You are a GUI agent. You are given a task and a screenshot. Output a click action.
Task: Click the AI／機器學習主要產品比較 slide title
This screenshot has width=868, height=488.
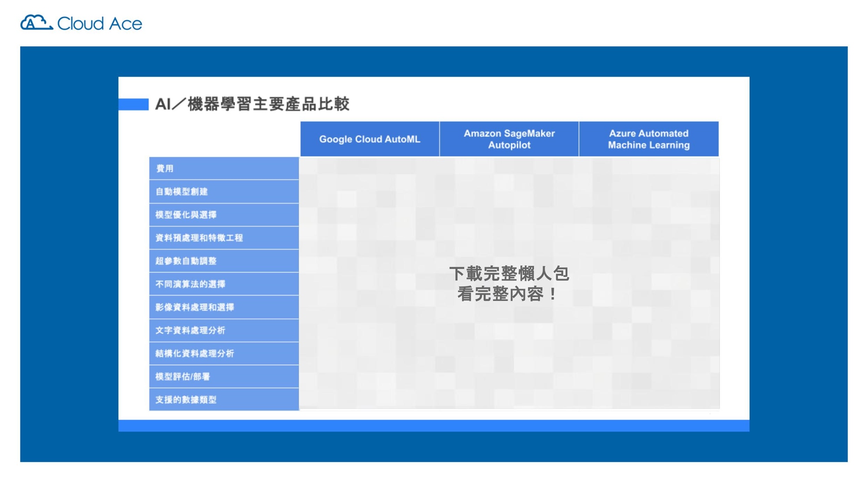[x=252, y=104]
